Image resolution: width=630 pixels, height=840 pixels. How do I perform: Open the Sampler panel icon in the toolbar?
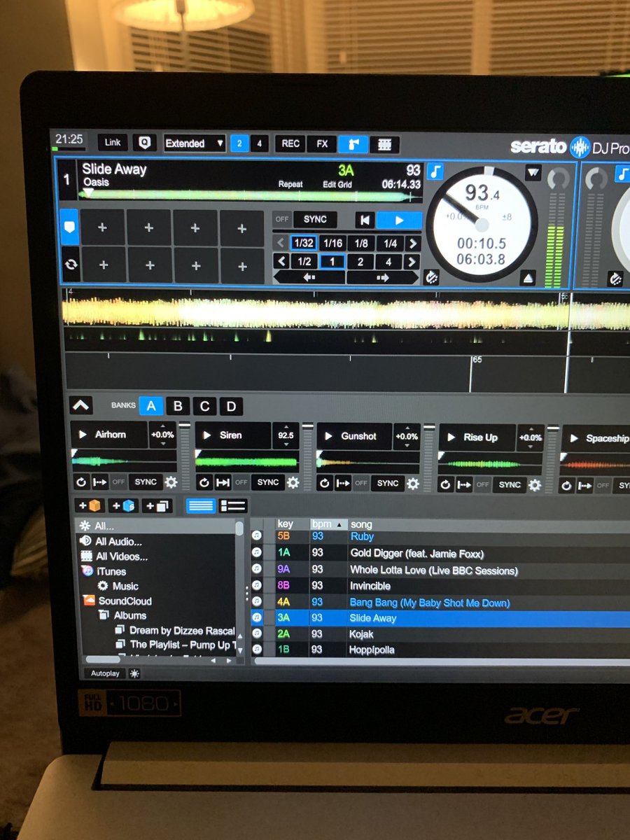coord(353,143)
